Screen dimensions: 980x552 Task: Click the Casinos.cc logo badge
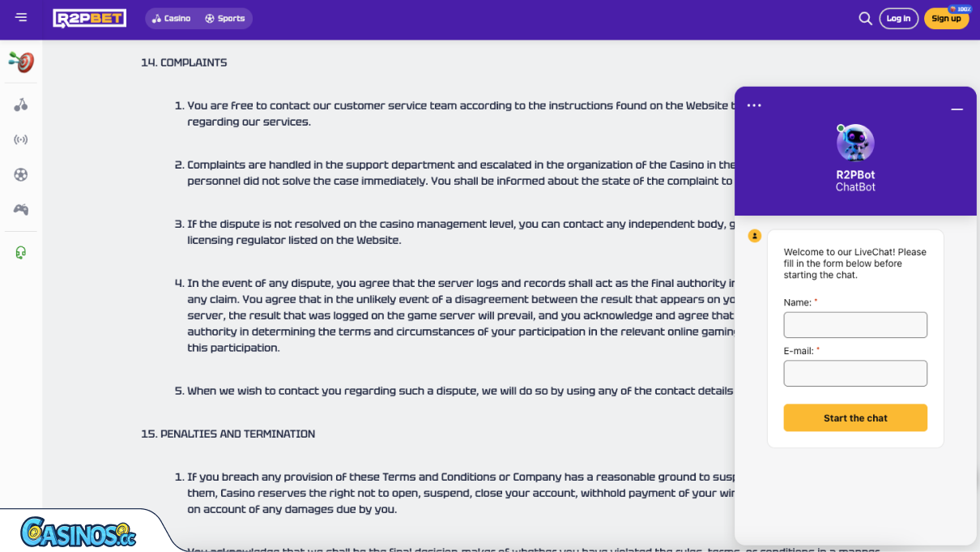pos(79,532)
